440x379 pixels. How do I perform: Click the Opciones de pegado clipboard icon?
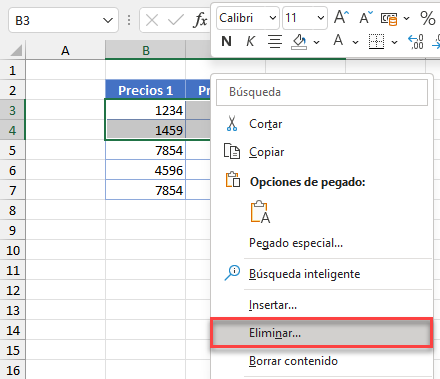(x=233, y=179)
